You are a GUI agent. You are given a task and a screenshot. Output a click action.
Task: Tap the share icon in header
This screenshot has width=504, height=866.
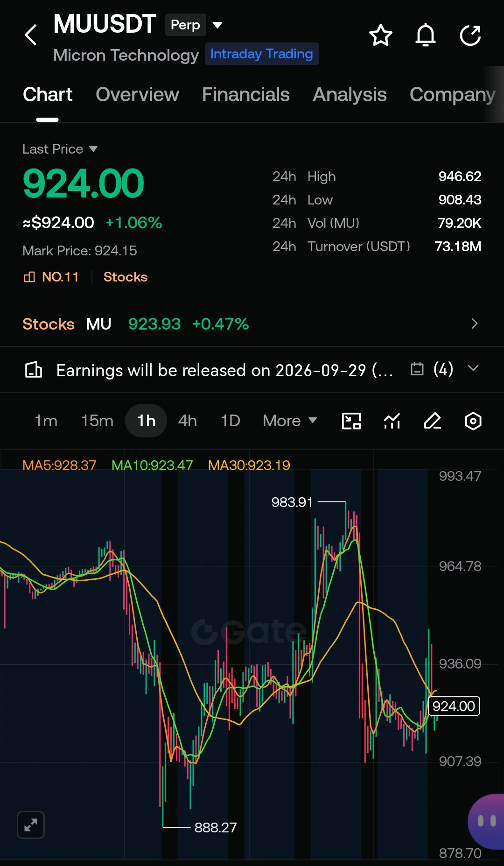(470, 35)
